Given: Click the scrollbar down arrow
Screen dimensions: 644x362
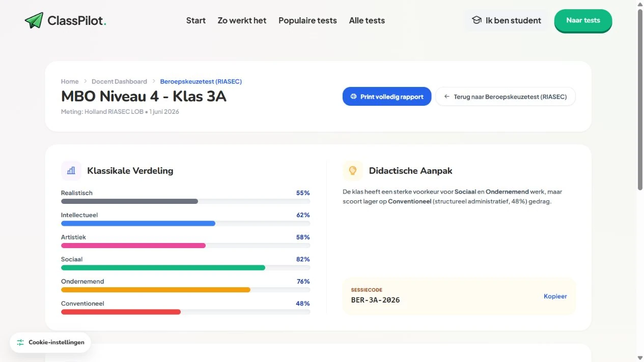Looking at the screenshot, I should click(x=640, y=358).
